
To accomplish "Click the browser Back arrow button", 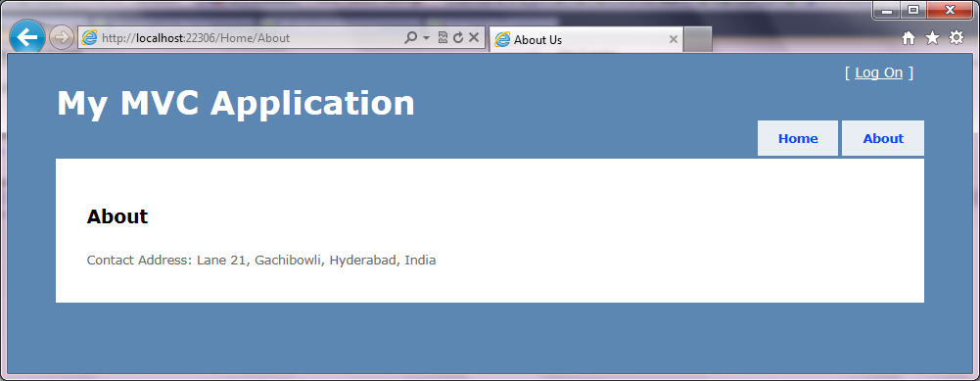I will [26, 37].
